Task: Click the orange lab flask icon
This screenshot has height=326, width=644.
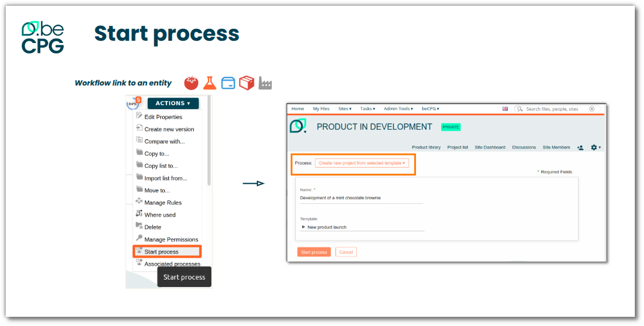Action: pos(210,83)
